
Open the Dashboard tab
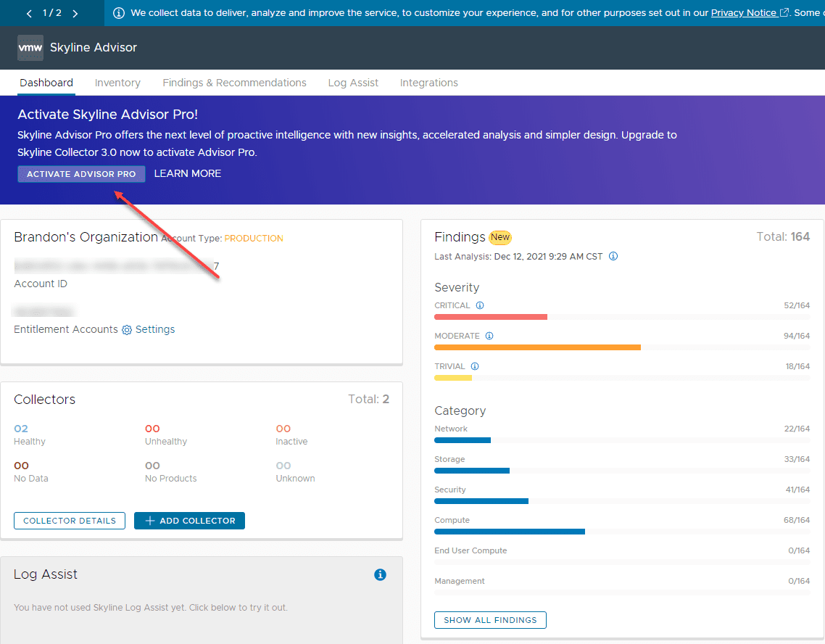46,83
